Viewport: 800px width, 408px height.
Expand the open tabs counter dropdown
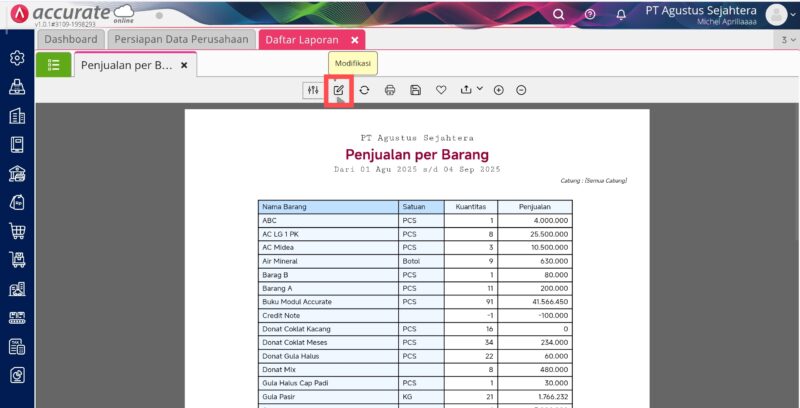pos(785,40)
